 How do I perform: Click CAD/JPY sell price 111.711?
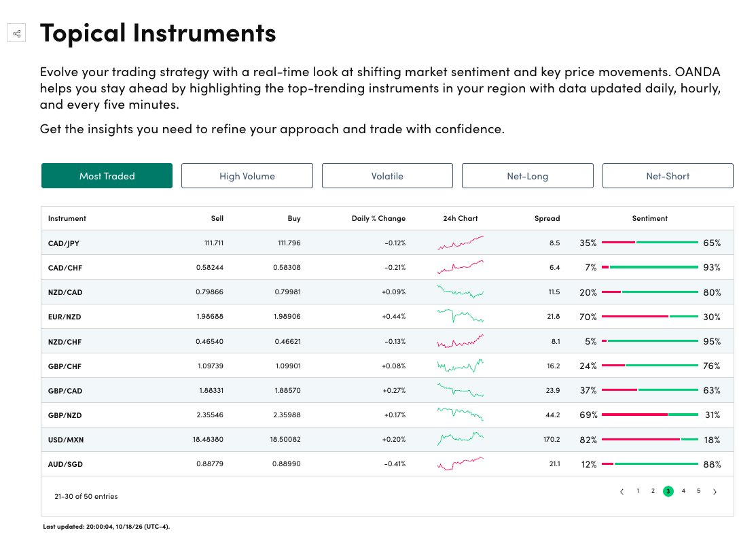(x=213, y=243)
